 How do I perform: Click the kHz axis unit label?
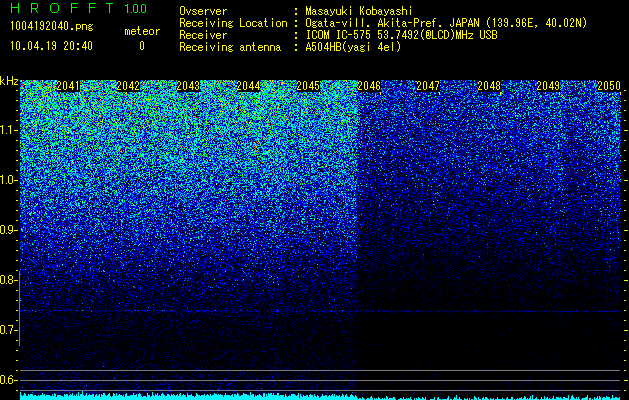point(9,81)
